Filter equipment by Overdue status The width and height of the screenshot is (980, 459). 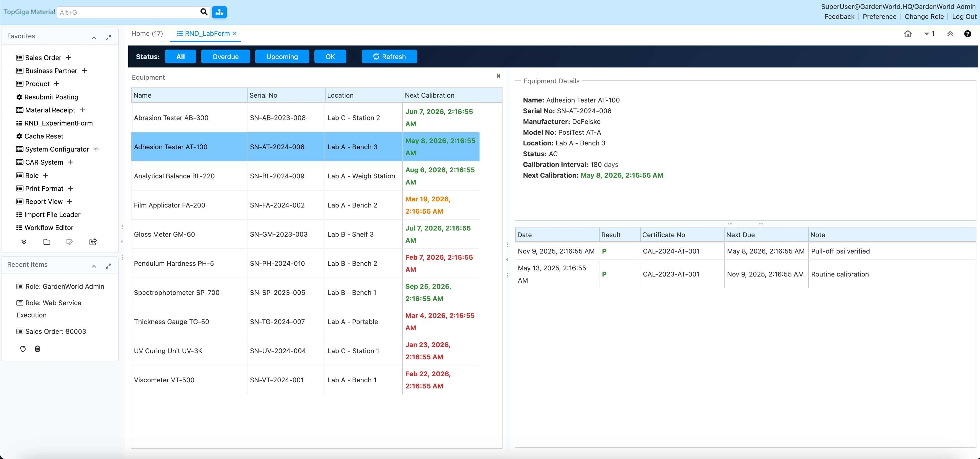click(225, 57)
